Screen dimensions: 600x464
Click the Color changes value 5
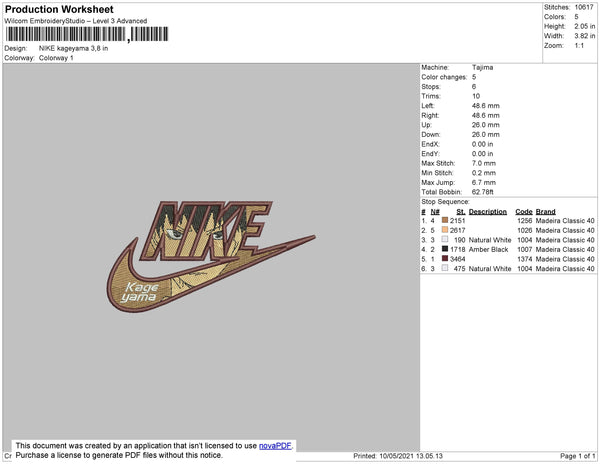(474, 77)
